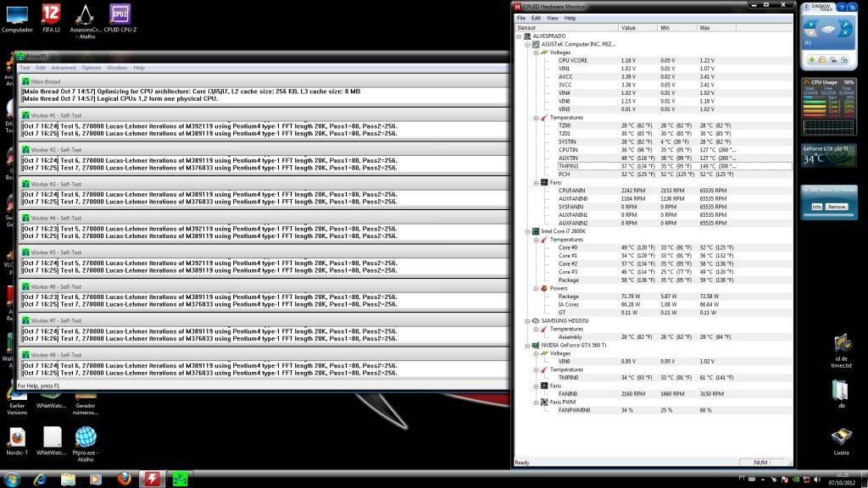The height and width of the screenshot is (488, 868).
Task: Open the Ptpro.exe Atalho globe shortcut
Action: 86,444
